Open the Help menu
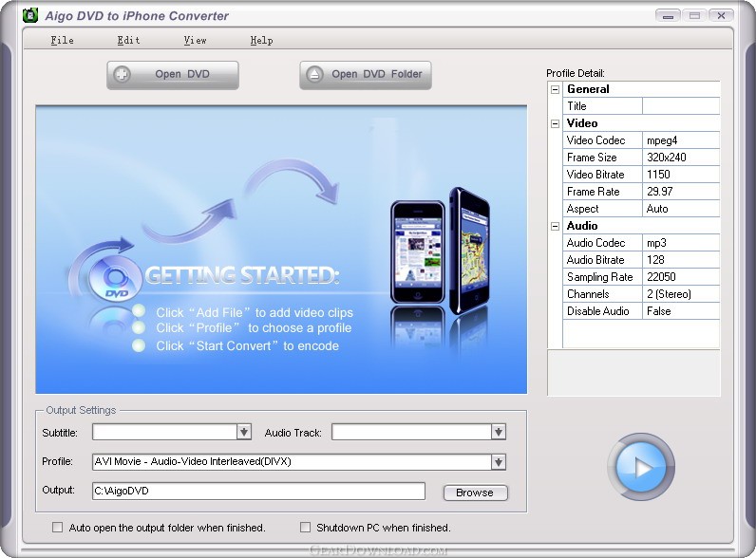This screenshot has width=756, height=558. (262, 41)
